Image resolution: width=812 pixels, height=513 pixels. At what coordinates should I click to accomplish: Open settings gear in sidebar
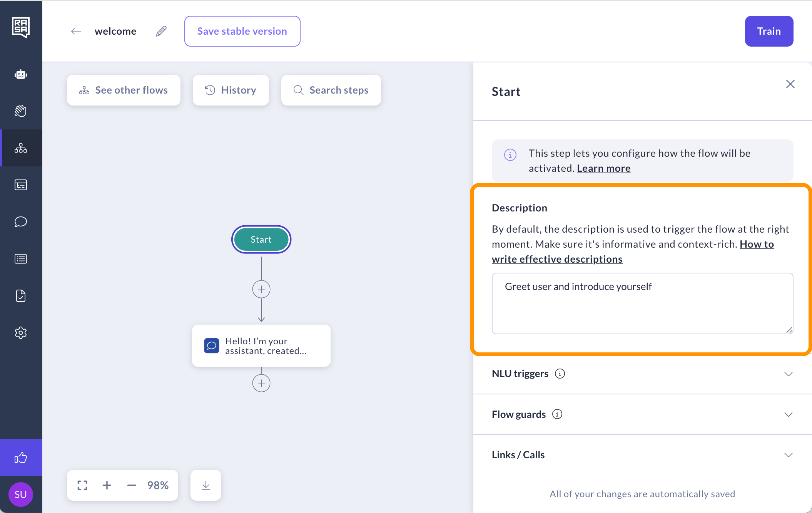(21, 333)
